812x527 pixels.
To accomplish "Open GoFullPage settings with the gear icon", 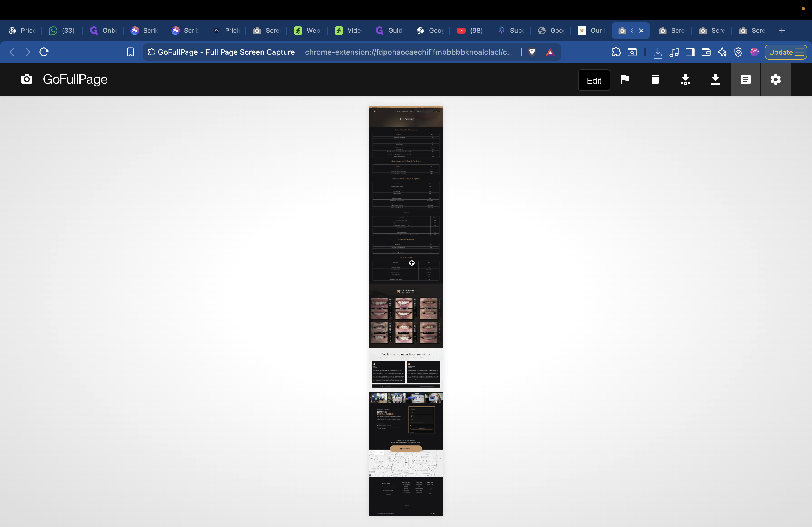I will click(776, 79).
